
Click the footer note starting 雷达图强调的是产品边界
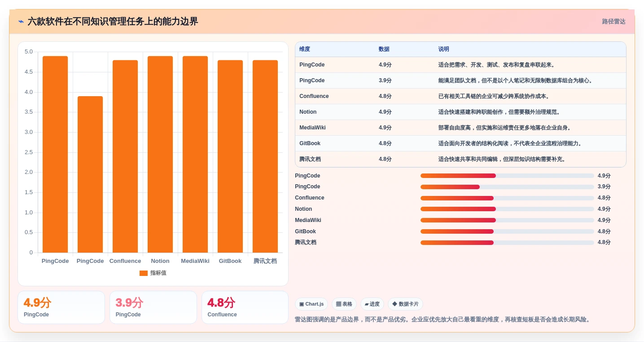click(442, 320)
